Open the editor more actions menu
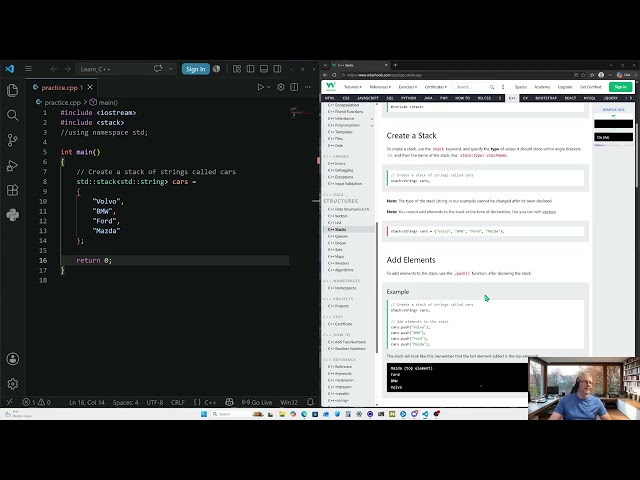This screenshot has width=640, height=480. point(308,87)
